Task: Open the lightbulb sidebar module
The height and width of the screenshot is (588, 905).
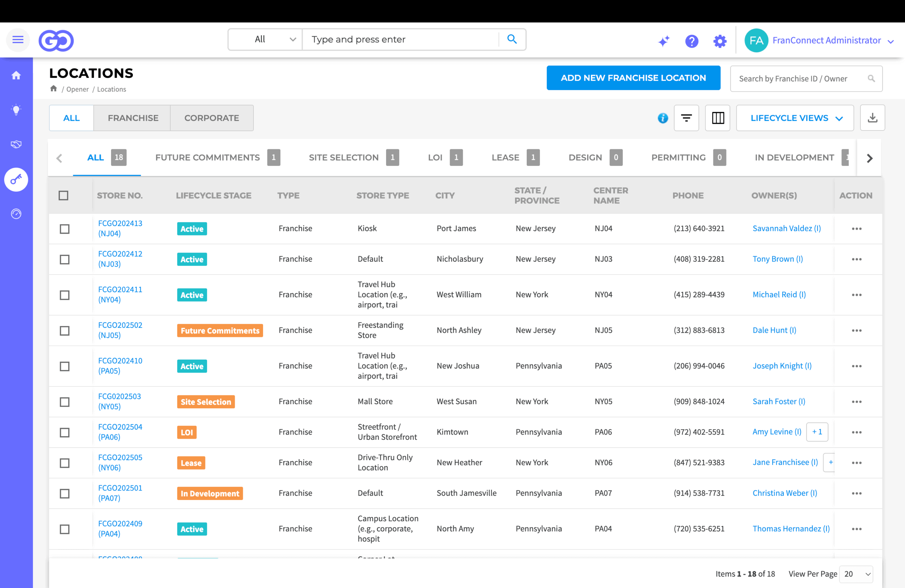Action: click(16, 110)
